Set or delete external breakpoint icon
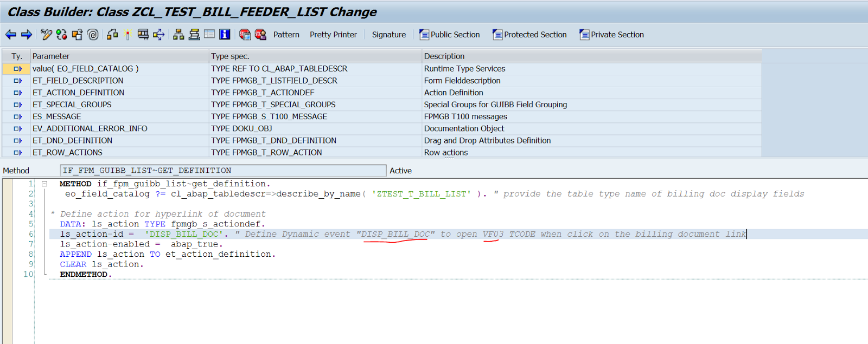 pyautogui.click(x=260, y=35)
